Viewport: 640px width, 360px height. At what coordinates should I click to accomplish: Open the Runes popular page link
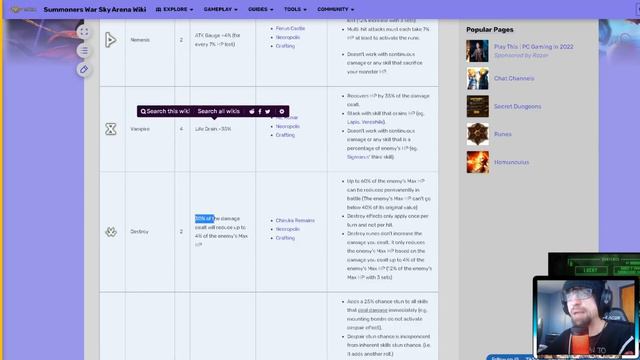[502, 134]
